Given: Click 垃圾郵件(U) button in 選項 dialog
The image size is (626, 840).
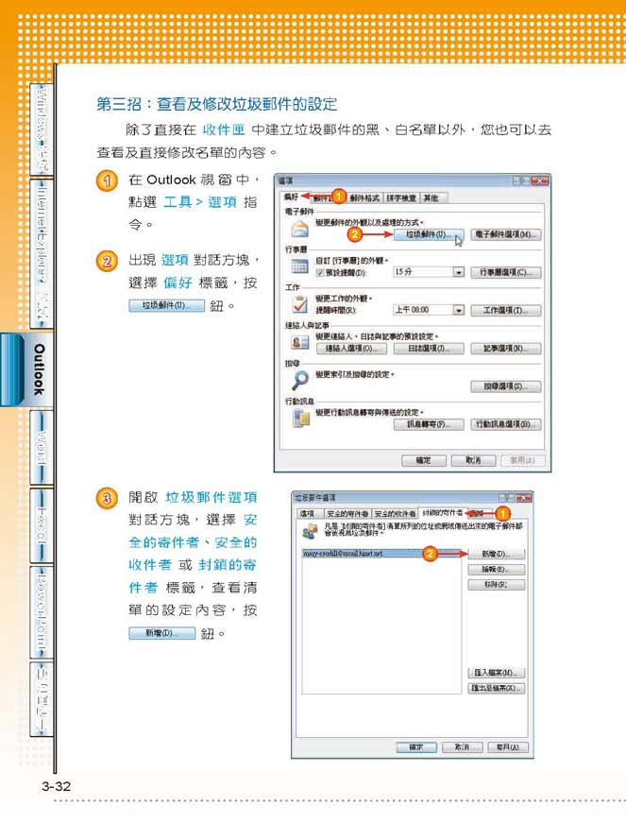Looking at the screenshot, I should point(429,234).
